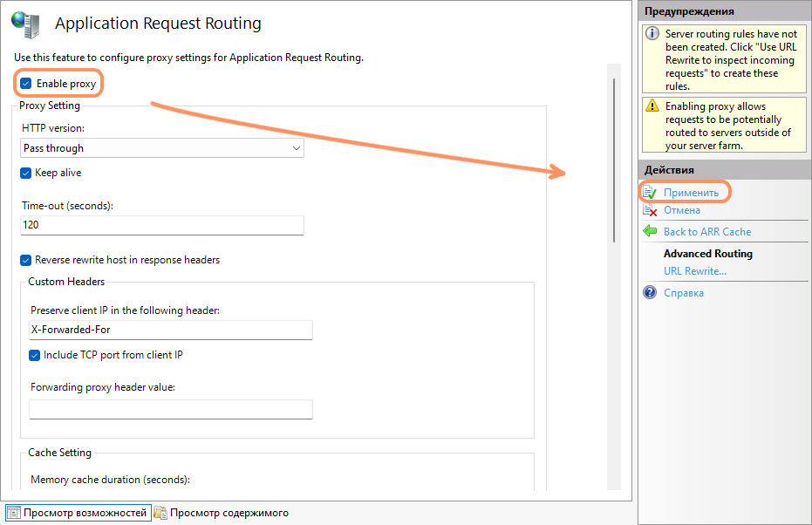Switch to Просмотр возможностей tab
The height and width of the screenshot is (525, 812).
click(84, 513)
